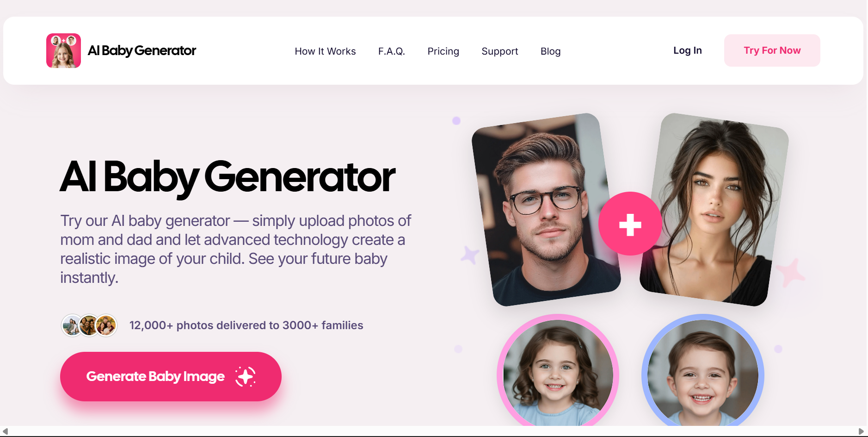Open the F.A.Q. menu item
The height and width of the screenshot is (437, 868).
tap(391, 51)
